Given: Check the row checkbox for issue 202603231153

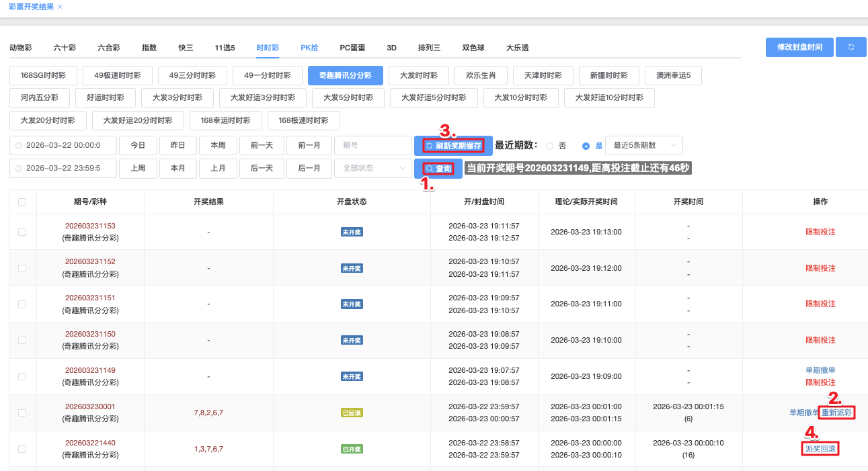Looking at the screenshot, I should pos(22,232).
